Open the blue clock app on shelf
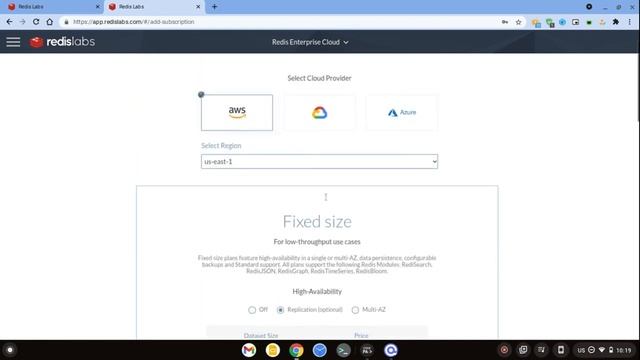This screenshot has height=360, width=640. pyautogui.click(x=320, y=350)
